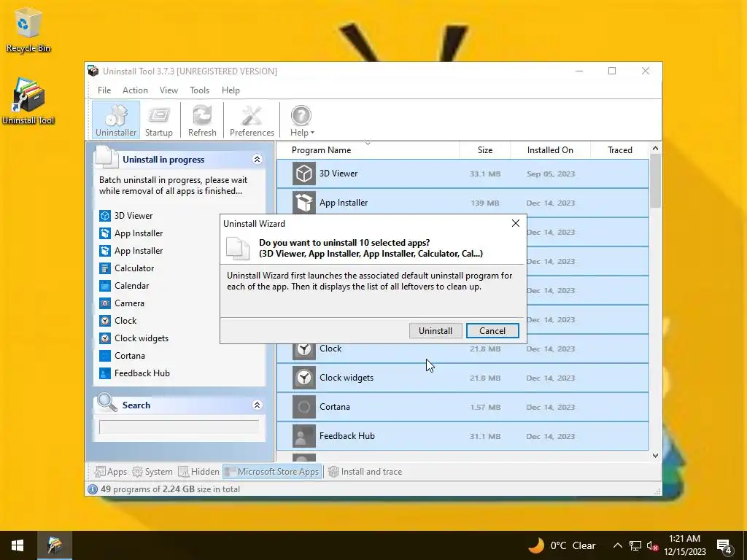Viewport: 747px width, 560px height.
Task: Open the Recycle Bin desktop icon
Action: 28,29
